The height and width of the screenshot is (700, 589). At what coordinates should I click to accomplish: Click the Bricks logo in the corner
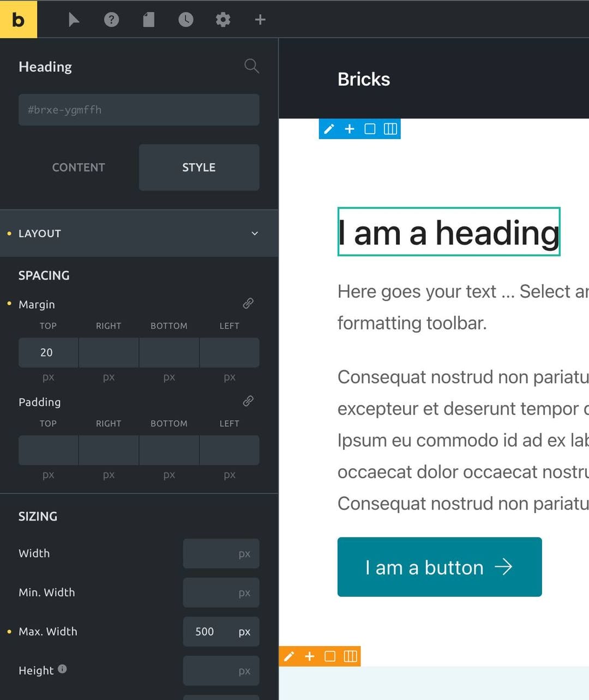click(19, 20)
